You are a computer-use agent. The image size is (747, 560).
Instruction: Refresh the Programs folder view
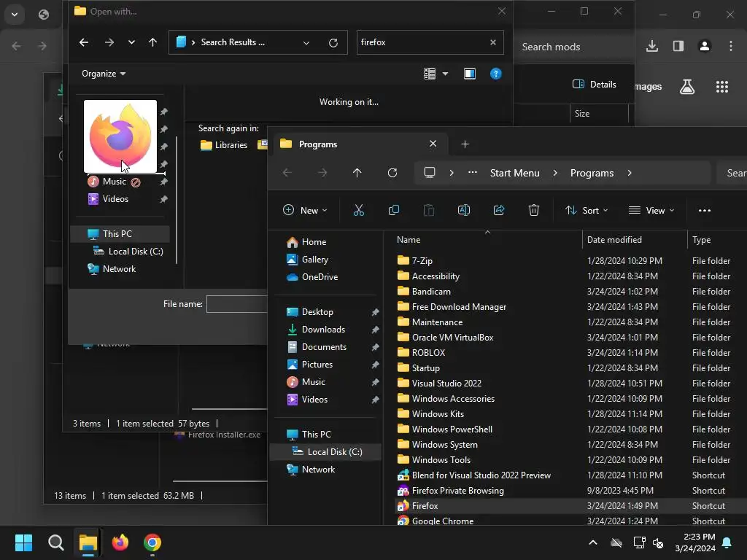[x=392, y=173]
